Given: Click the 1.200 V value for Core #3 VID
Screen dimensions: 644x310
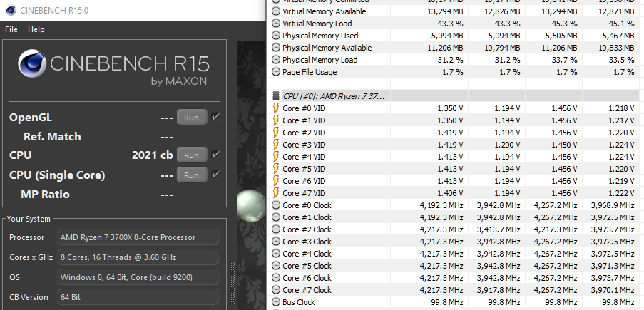Looking at the screenshot, I should [x=507, y=145].
